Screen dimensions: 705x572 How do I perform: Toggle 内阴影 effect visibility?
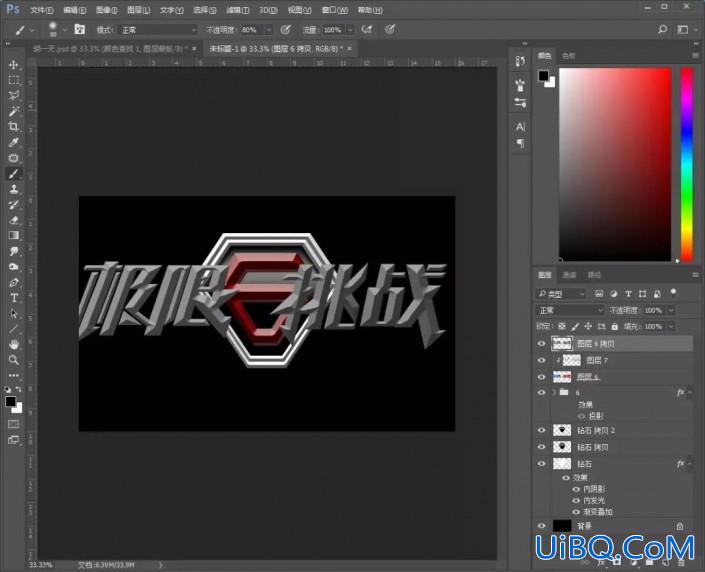[576, 489]
